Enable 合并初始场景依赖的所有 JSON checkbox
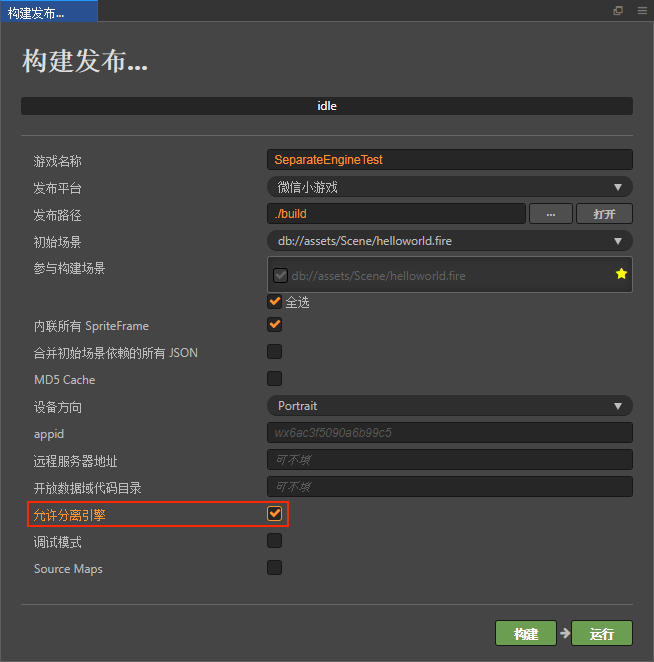The image size is (654, 662). pyautogui.click(x=275, y=352)
